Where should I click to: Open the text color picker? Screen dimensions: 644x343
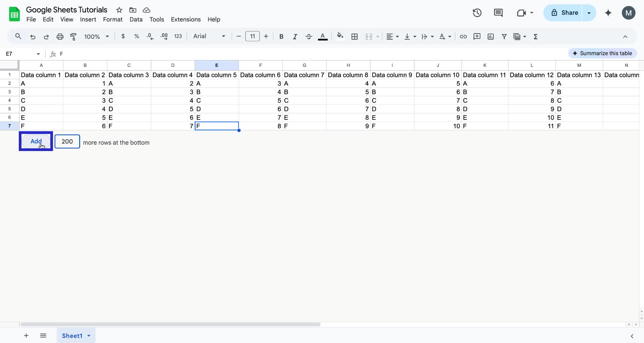(x=322, y=37)
